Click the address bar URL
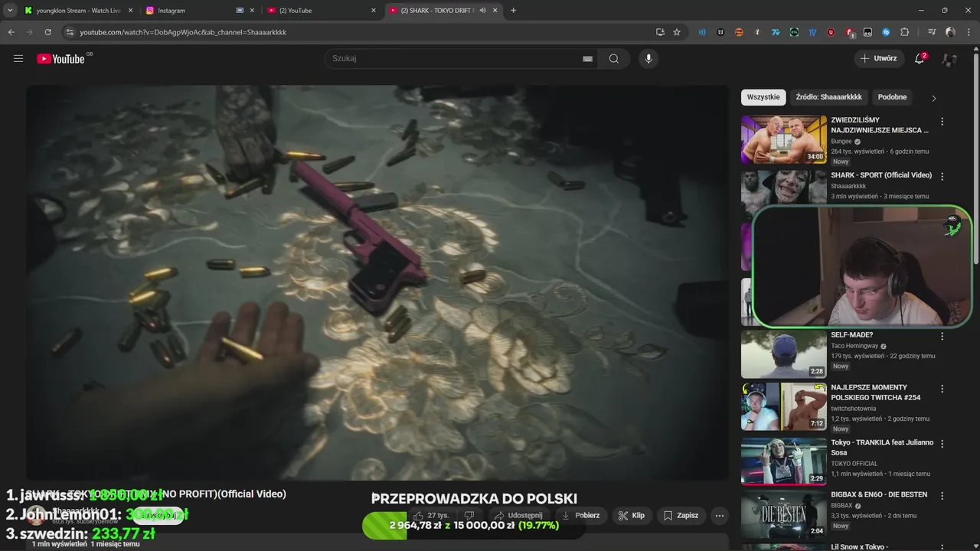 tap(183, 32)
